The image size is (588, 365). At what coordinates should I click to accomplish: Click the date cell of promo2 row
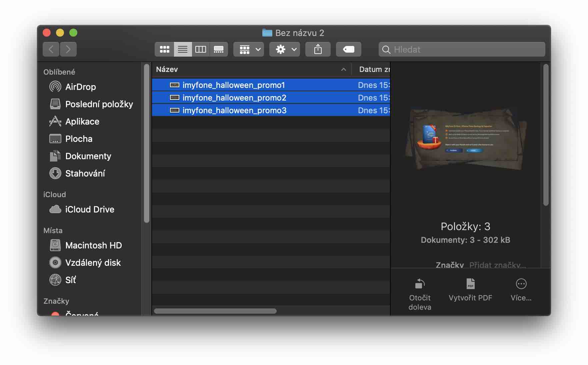tap(374, 98)
